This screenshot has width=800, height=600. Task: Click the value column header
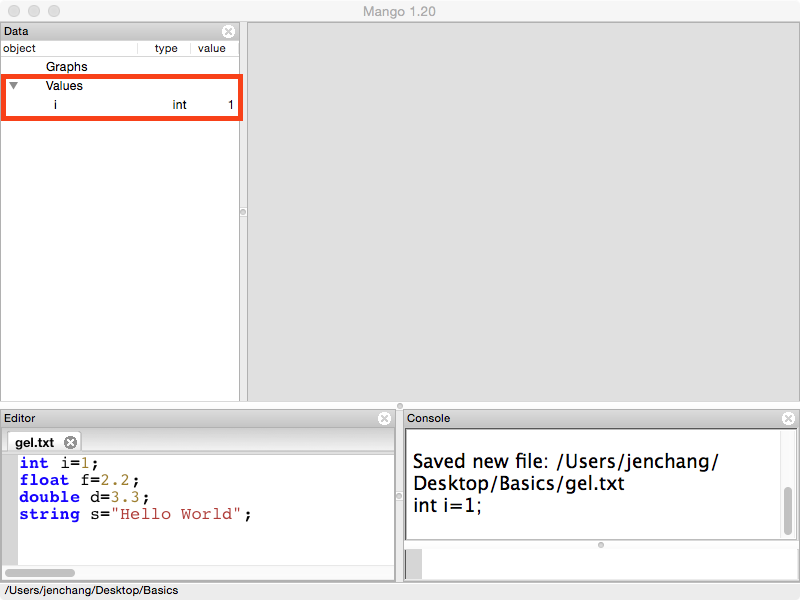point(212,48)
